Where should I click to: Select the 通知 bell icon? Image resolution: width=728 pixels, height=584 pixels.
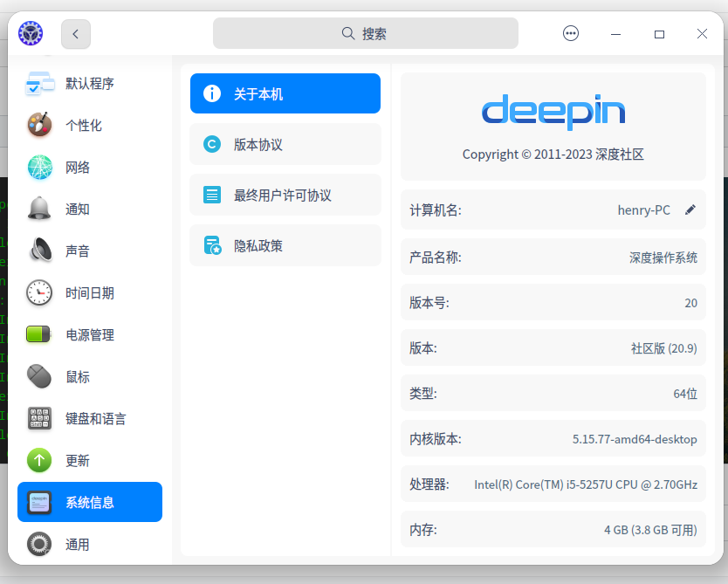(x=40, y=210)
